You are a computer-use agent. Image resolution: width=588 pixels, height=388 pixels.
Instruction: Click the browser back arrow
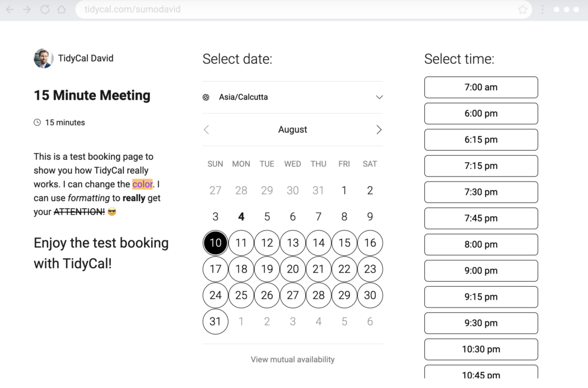coord(10,9)
